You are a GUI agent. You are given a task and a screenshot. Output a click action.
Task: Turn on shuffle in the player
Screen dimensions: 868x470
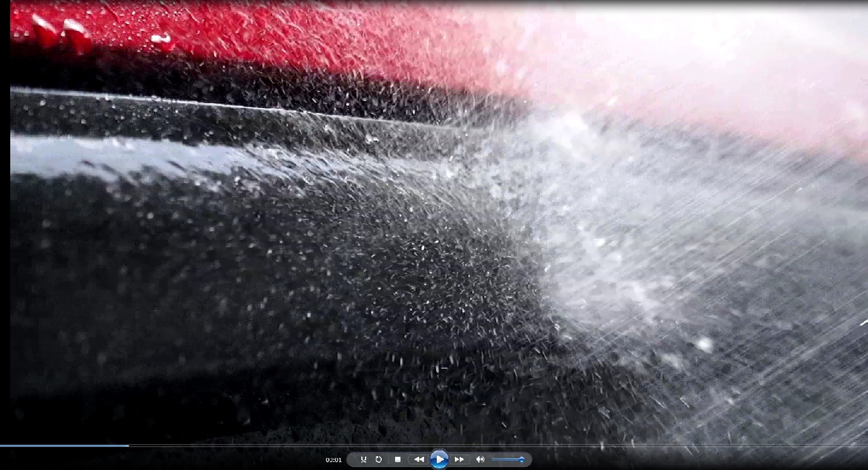point(363,460)
